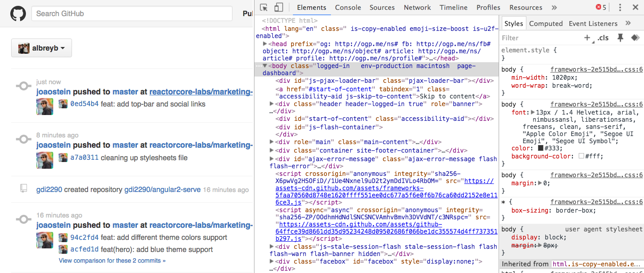Click the red error count indicator

click(601, 8)
